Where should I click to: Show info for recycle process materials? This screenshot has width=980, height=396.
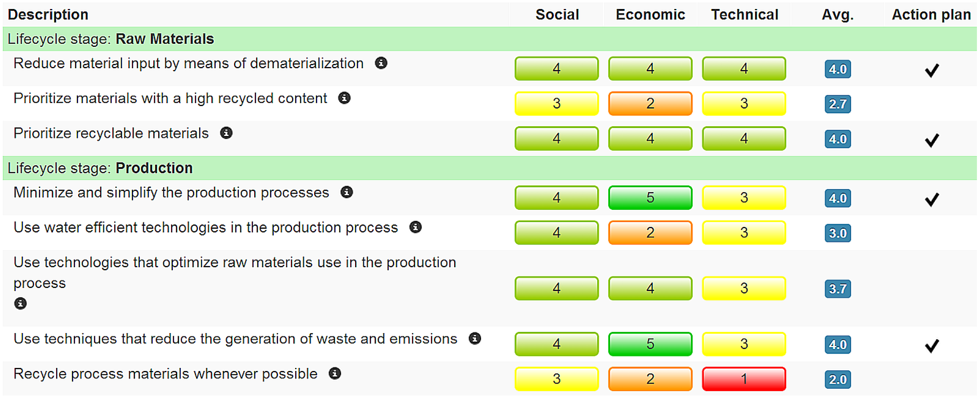(335, 374)
